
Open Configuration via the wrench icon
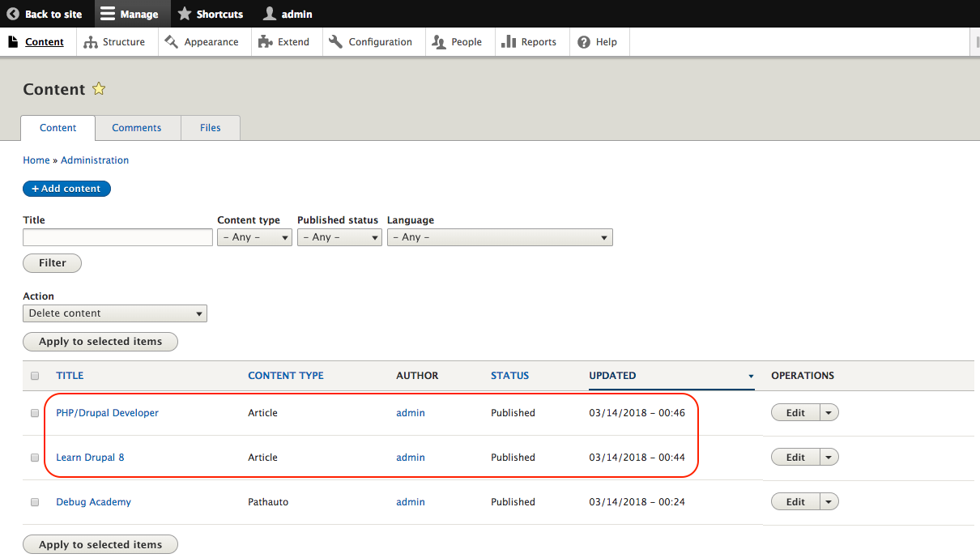click(336, 42)
